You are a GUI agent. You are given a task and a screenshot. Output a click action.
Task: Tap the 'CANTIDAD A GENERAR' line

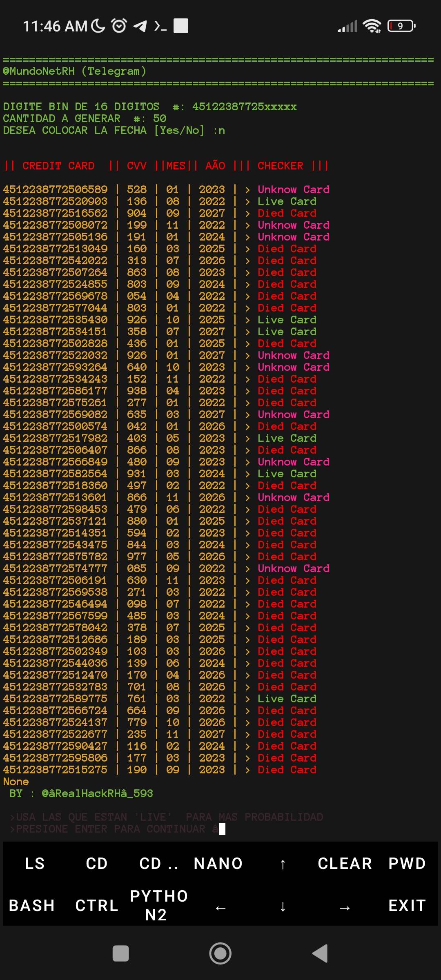(85, 119)
